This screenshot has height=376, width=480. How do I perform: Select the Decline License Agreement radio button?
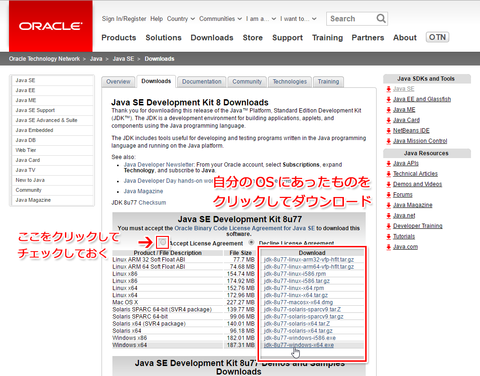251,242
